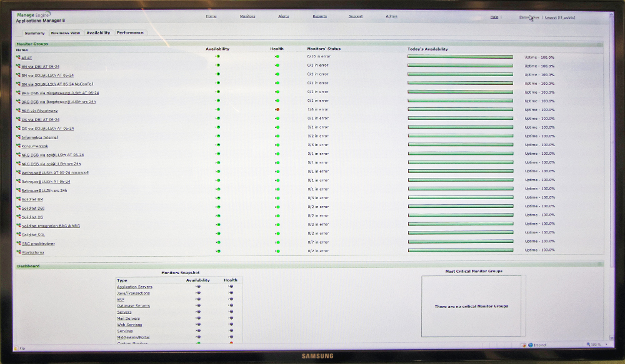Open Soliditet Integration BRG & NRG group
The height and width of the screenshot is (364, 625).
pyautogui.click(x=51, y=226)
